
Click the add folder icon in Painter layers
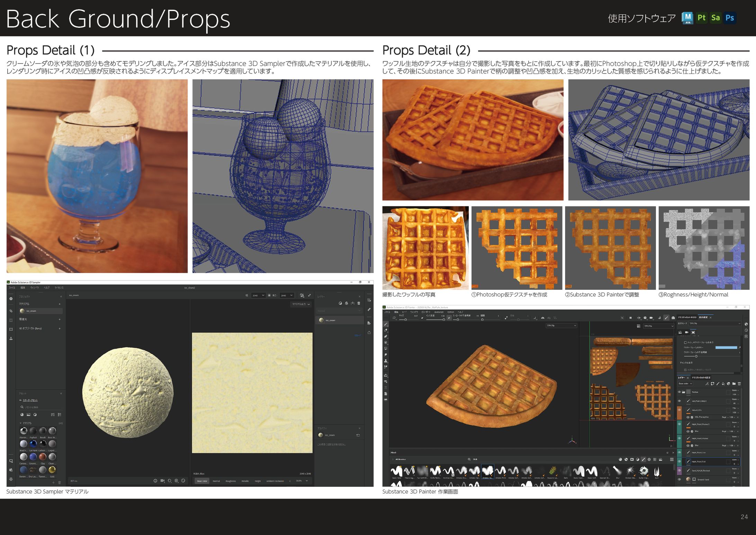pos(734,384)
